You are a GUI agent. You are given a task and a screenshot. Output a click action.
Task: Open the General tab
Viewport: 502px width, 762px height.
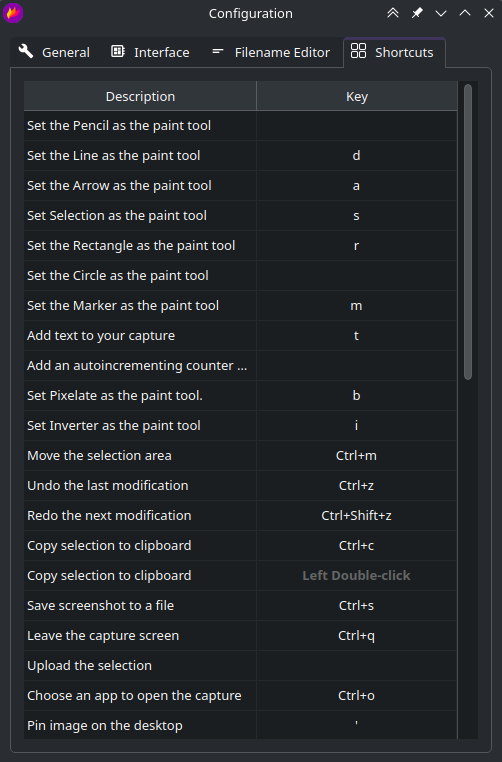point(54,52)
